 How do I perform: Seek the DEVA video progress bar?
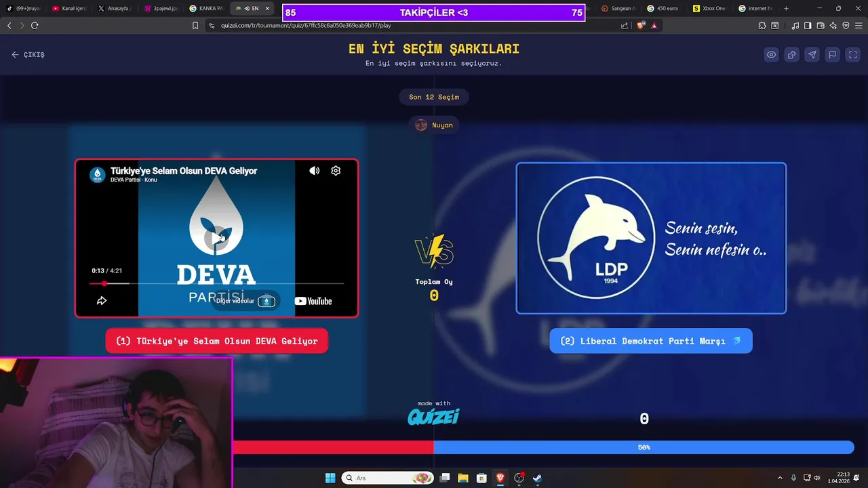click(x=217, y=283)
